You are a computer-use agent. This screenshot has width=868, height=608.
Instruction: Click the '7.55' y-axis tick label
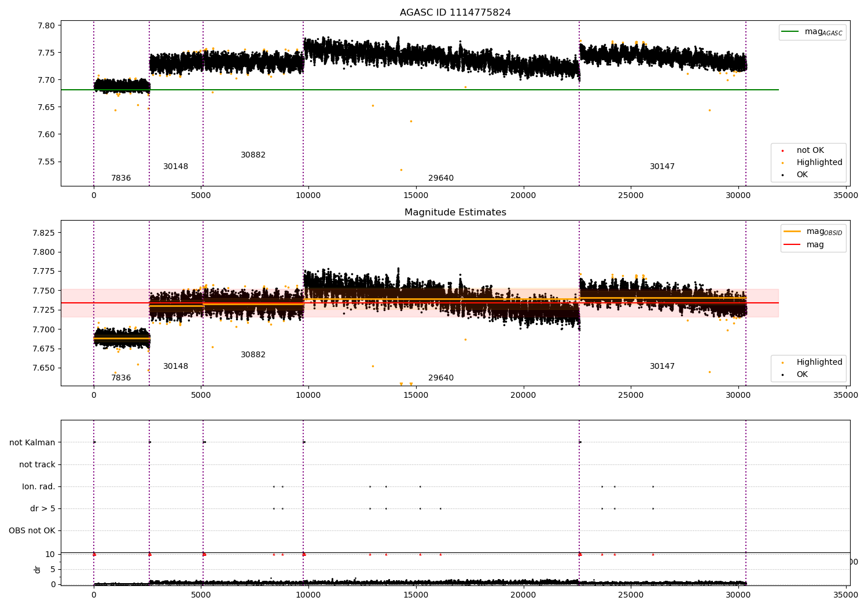tap(47, 162)
